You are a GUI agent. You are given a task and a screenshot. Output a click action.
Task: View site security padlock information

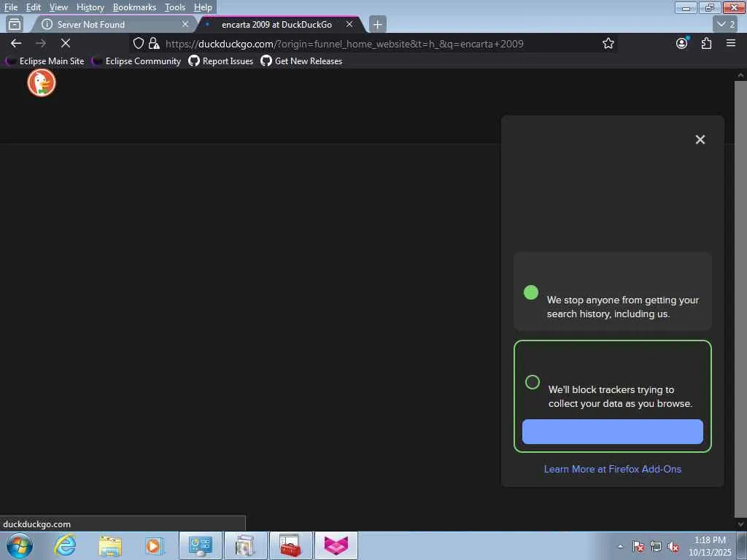pos(153,43)
